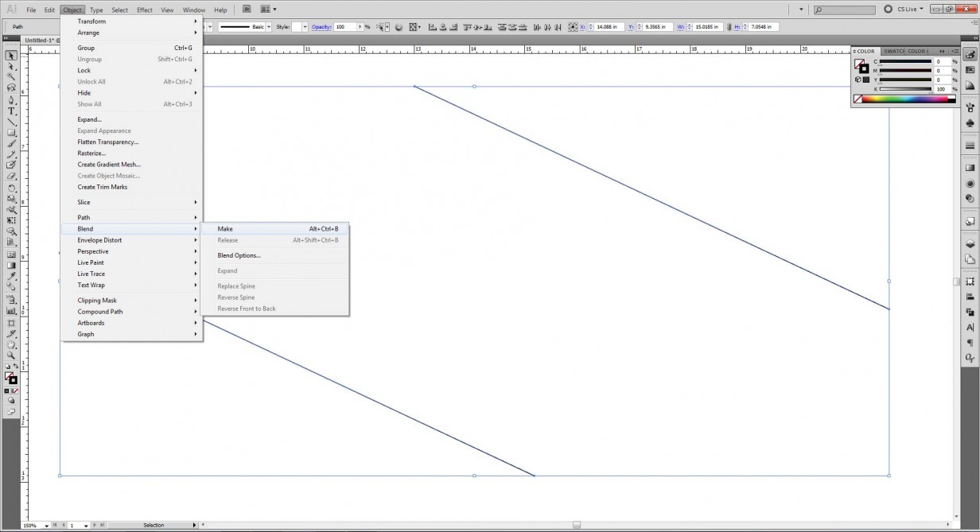Activate the Type tool
Viewport: 980px width, 532px height.
11,111
